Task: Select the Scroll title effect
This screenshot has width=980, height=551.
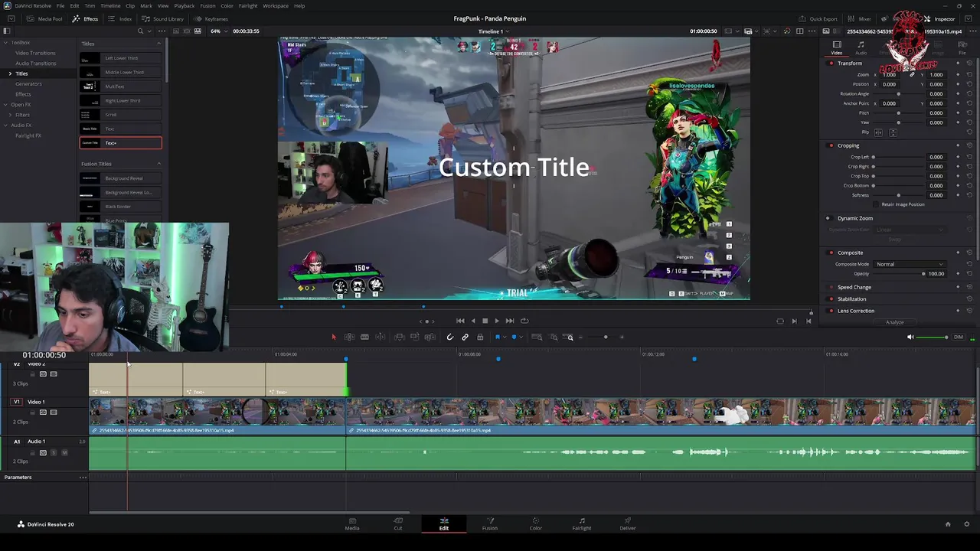Action: [121, 115]
